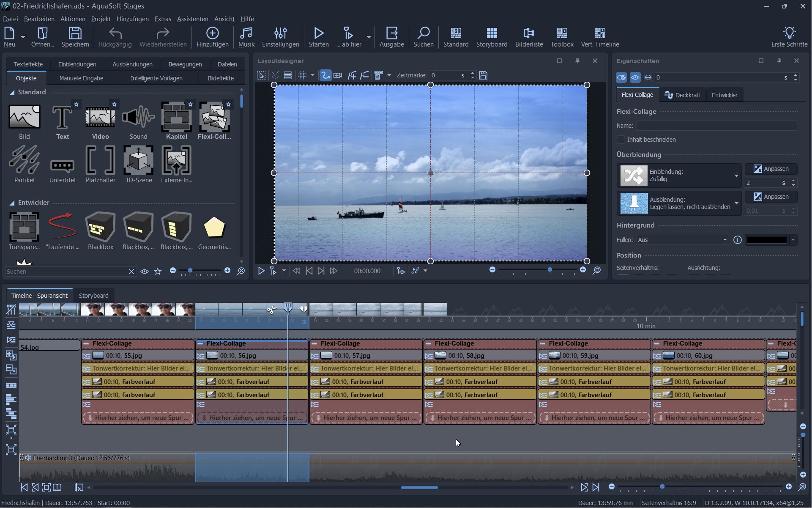Open the Einblendung Zufällig dropdown
The height and width of the screenshot is (508, 812).
[x=736, y=176]
